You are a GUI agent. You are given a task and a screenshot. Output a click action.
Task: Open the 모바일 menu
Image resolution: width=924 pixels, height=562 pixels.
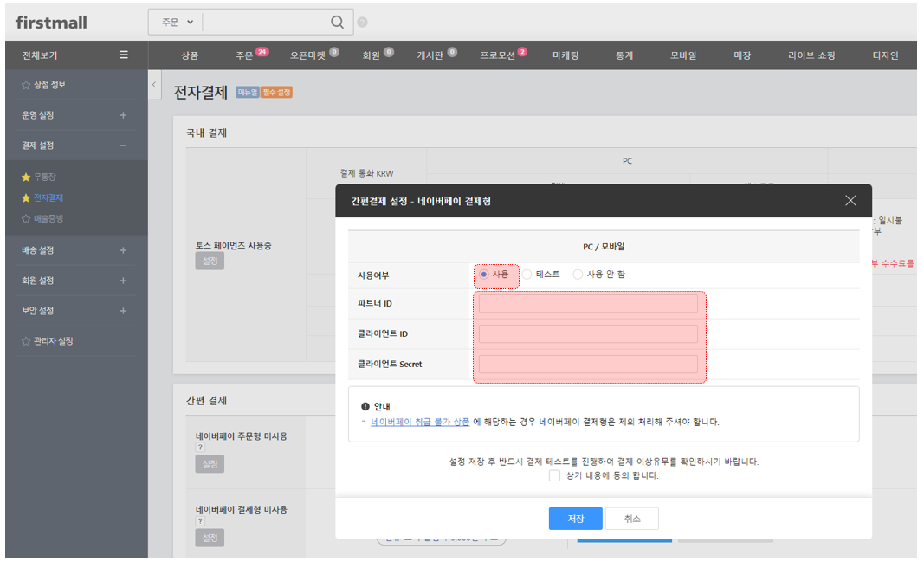(x=683, y=55)
